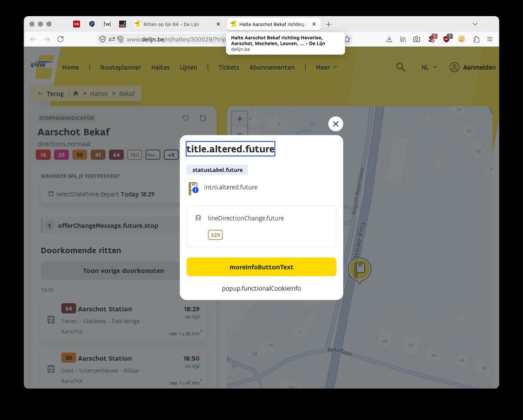
Task: Click the Terug back link
Action: (x=51, y=94)
